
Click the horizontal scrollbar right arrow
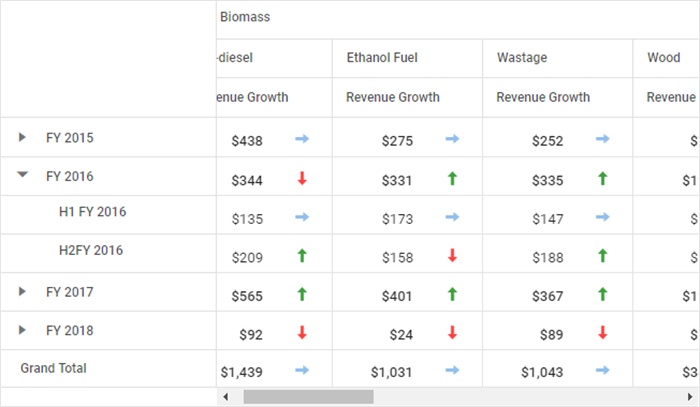coord(690,397)
